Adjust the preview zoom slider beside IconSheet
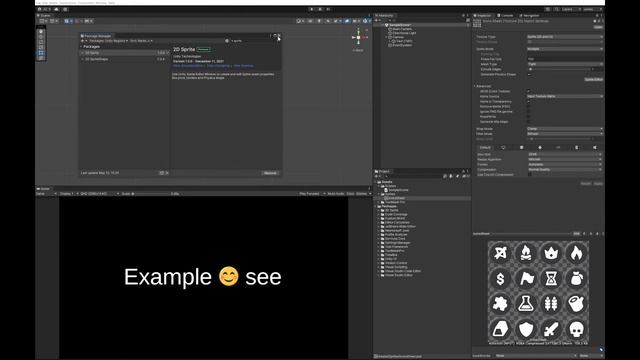Image resolution: width=640 pixels, height=360 pixels. click(531, 234)
